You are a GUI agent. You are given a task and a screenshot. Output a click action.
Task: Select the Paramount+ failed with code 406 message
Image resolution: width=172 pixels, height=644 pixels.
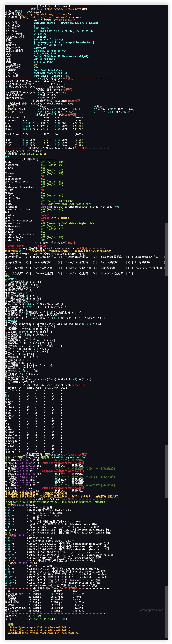tap(80, 207)
